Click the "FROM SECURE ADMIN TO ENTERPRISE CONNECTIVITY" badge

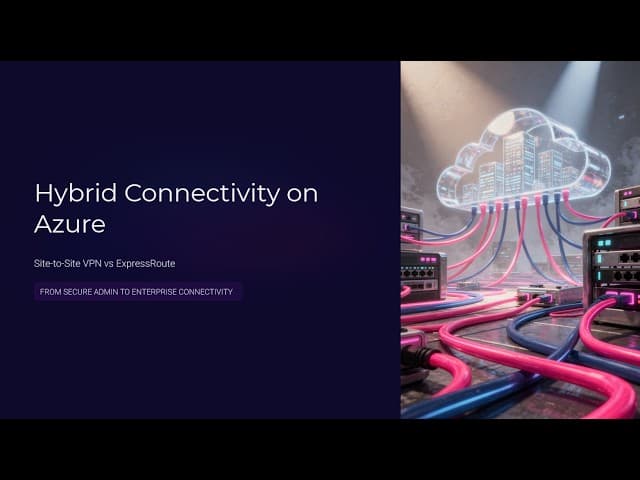point(135,292)
